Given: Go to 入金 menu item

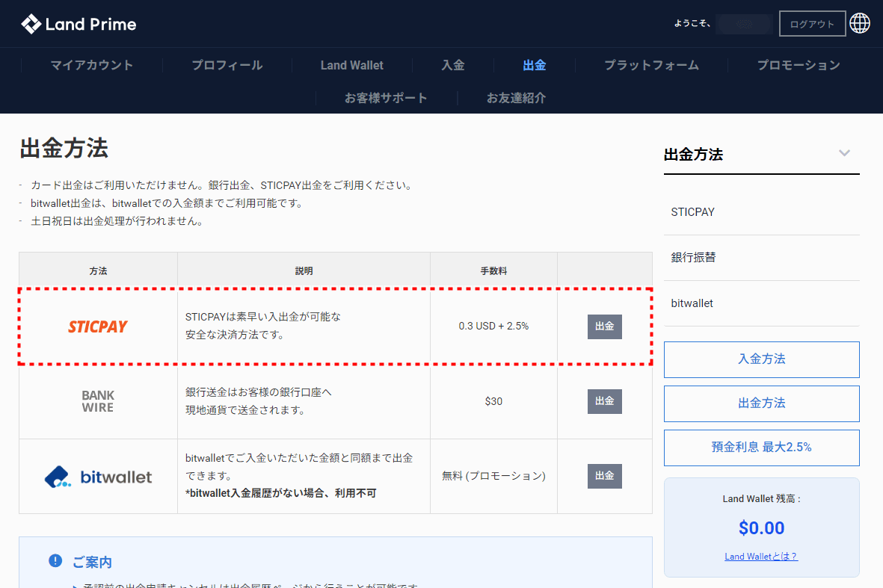Looking at the screenshot, I should 453,65.
